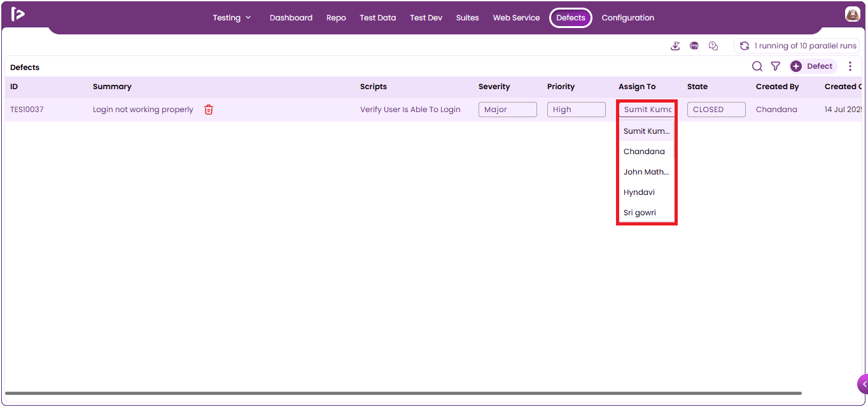Click the Scripts column header

[374, 87]
